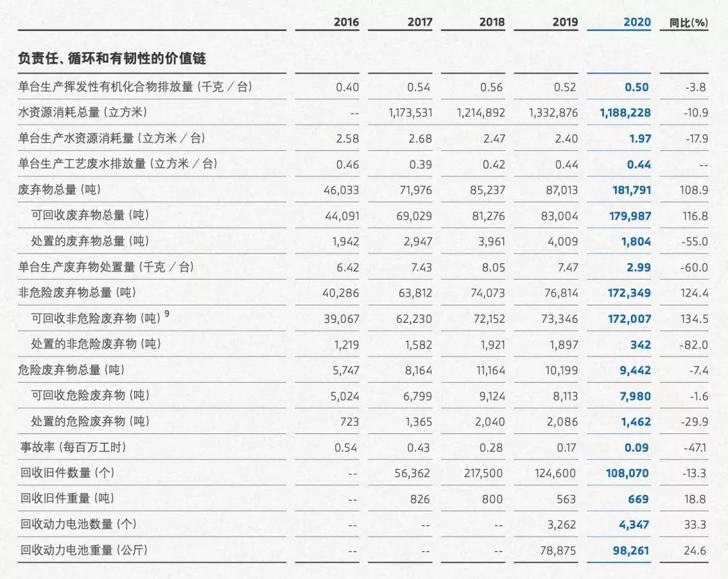
Task: Click the 同比(%) column header
Action: tap(693, 22)
